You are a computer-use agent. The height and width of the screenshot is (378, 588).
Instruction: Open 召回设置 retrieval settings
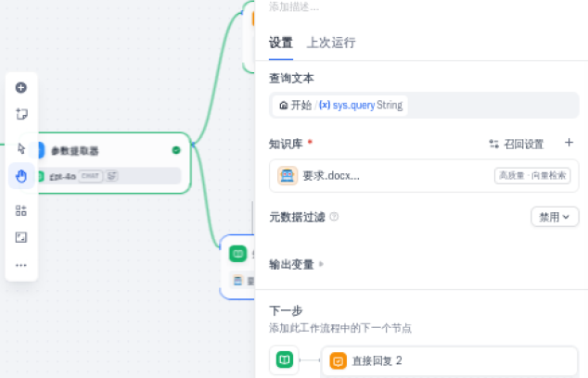click(517, 144)
